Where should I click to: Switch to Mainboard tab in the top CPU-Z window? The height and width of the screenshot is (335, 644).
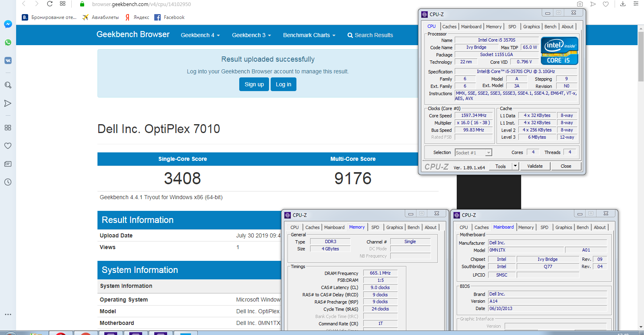coord(471,27)
